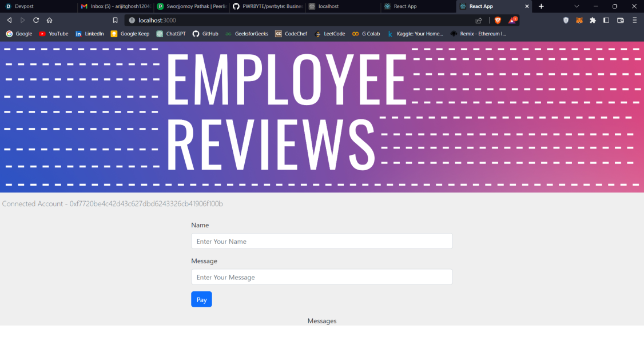Switch to the PWRBYTE GitHub tab

coord(268,6)
